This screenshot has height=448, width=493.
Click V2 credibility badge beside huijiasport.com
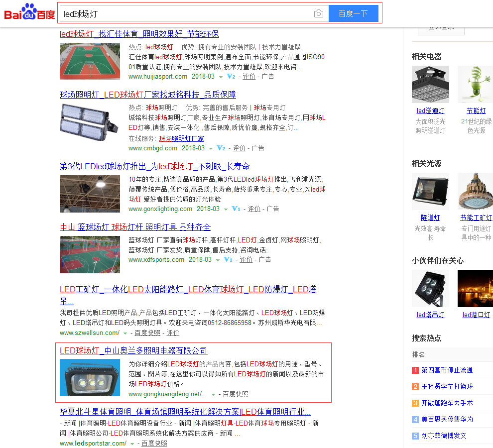coord(231,77)
